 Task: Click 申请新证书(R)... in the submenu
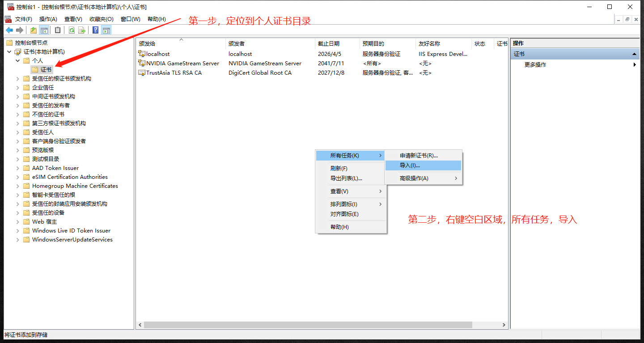pyautogui.click(x=419, y=156)
